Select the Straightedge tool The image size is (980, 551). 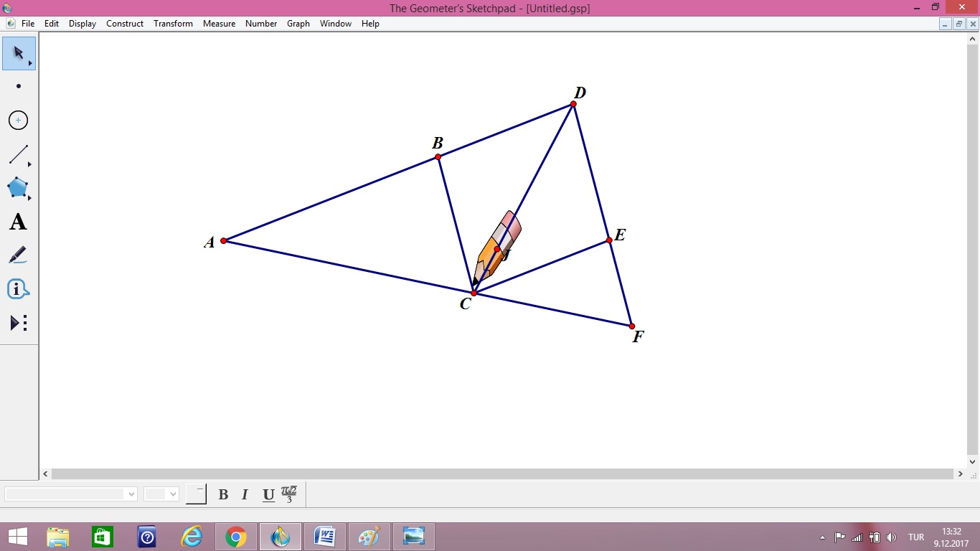tap(18, 154)
